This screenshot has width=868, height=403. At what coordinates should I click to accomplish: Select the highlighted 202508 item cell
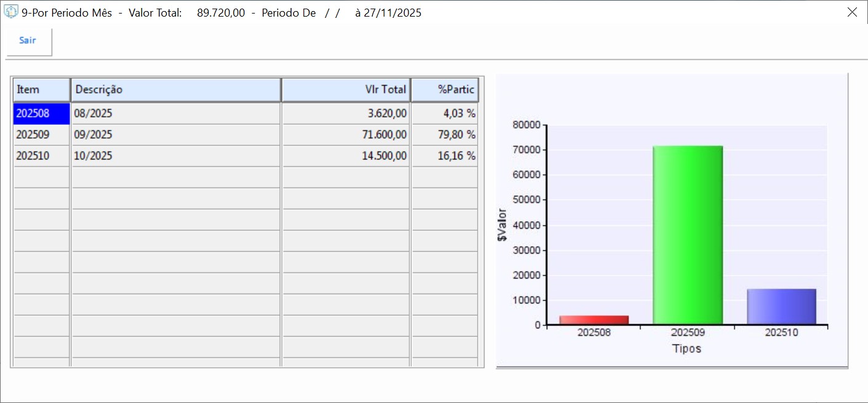pos(41,114)
